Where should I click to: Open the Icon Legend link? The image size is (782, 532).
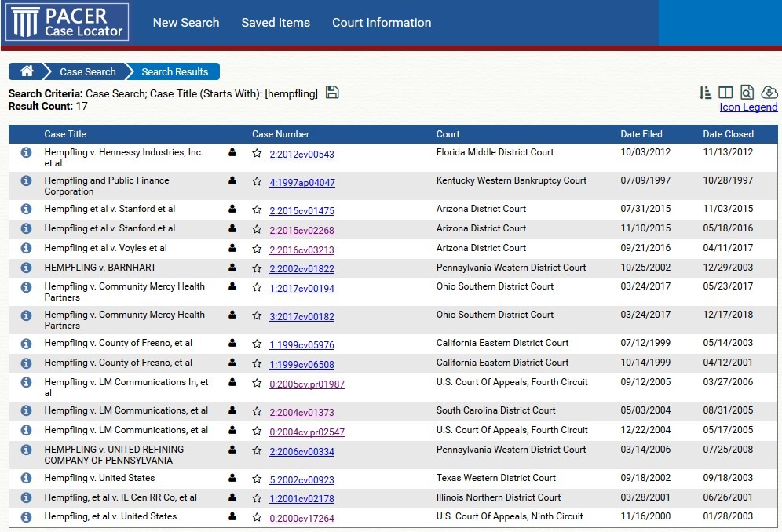click(748, 107)
